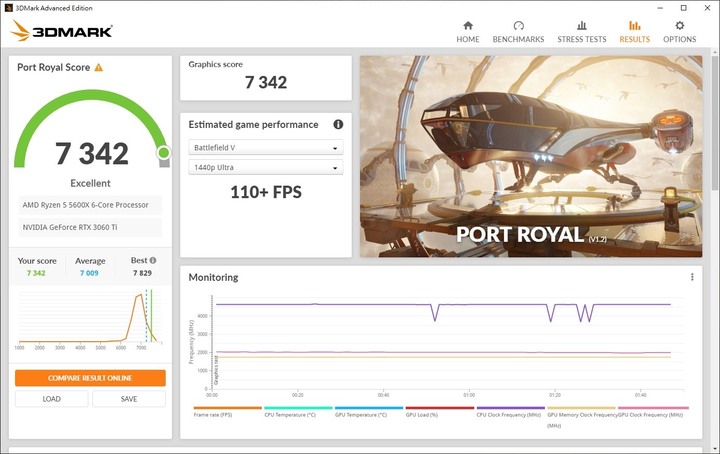Click the Average score value 7 009
The image size is (720, 454).
89,273
